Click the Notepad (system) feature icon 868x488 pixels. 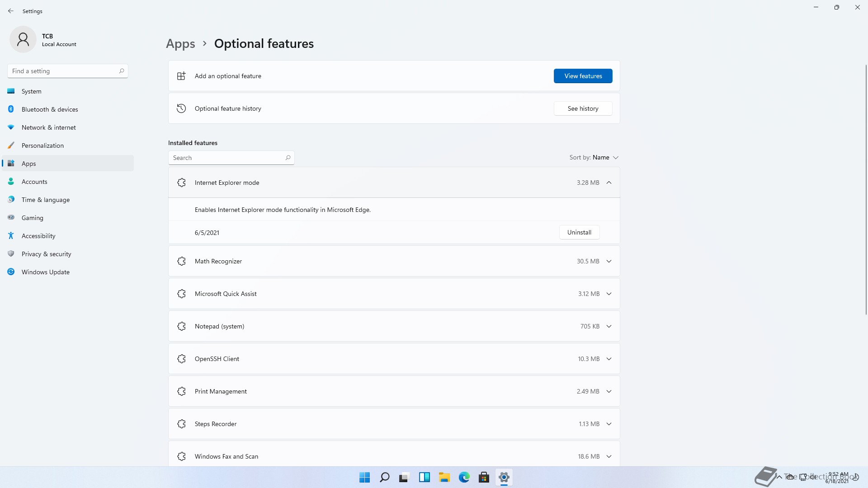point(181,326)
